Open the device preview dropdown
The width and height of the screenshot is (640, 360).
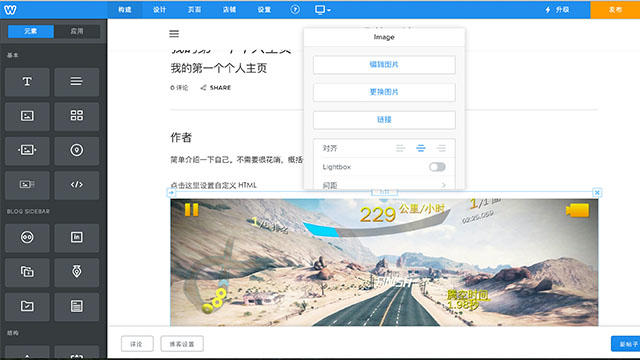tap(322, 9)
